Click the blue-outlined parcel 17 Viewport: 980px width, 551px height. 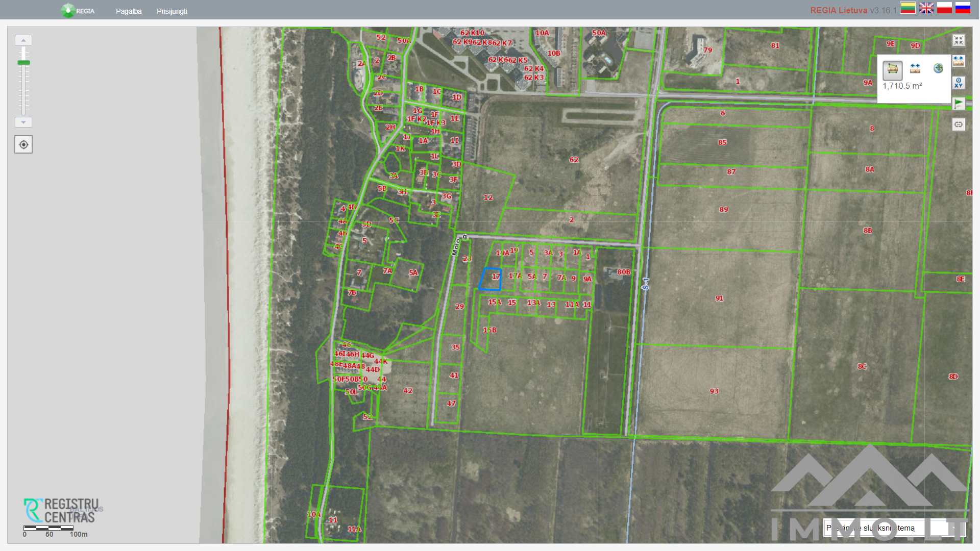tap(491, 279)
